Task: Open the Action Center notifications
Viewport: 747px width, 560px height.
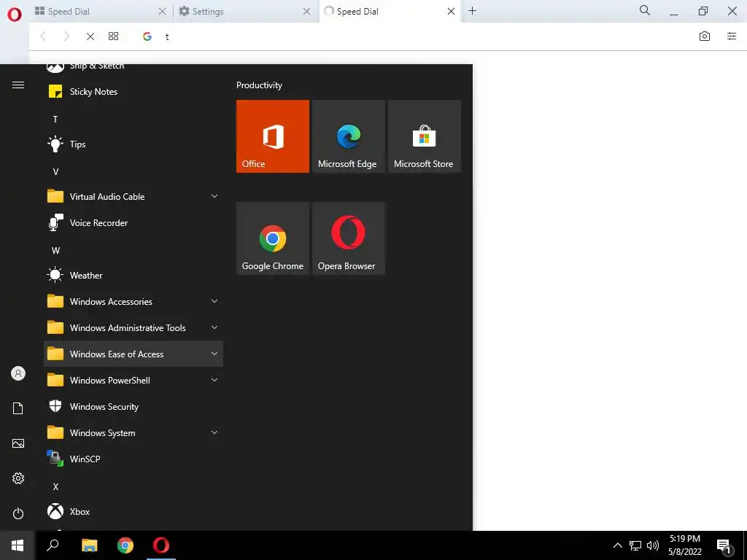Action: pyautogui.click(x=724, y=546)
